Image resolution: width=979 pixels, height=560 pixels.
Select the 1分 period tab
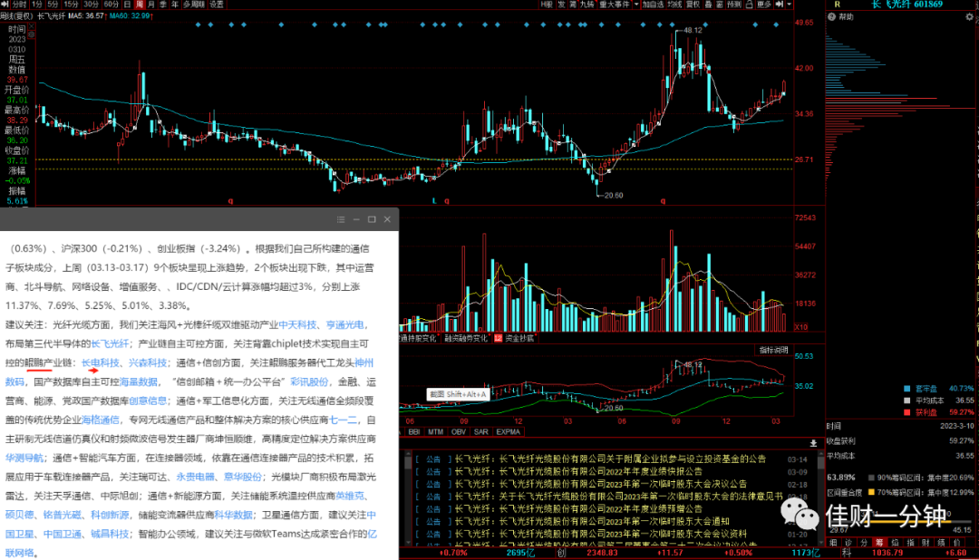(37, 4)
